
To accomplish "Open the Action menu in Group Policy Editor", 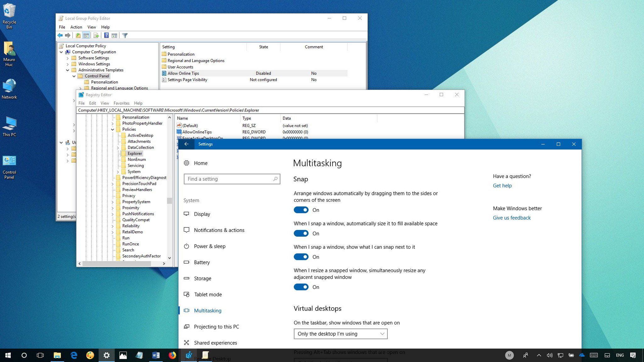I will [x=76, y=27].
